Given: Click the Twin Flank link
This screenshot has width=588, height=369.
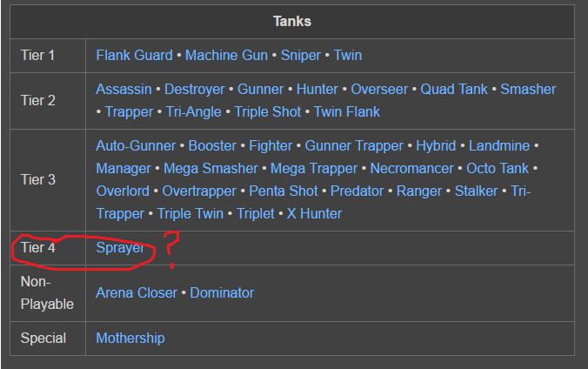Looking at the screenshot, I should [347, 112].
